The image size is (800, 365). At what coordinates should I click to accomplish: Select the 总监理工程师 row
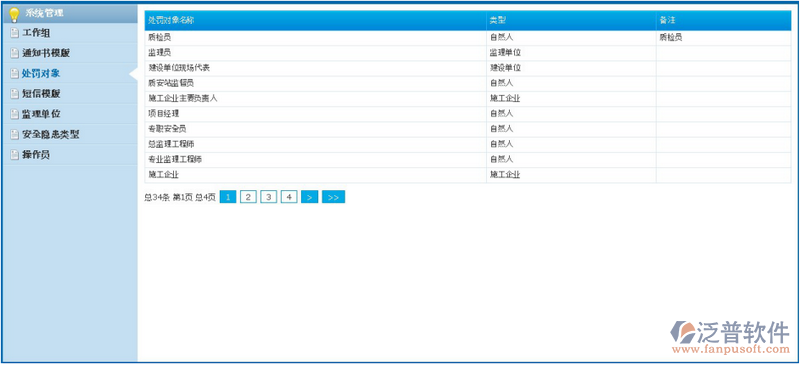[468, 144]
